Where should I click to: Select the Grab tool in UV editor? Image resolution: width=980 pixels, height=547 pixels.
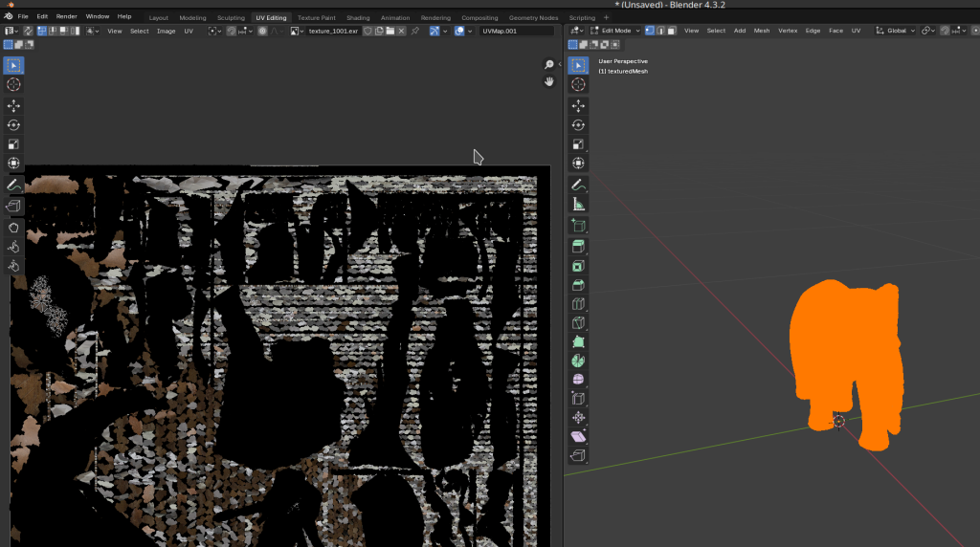click(14, 228)
